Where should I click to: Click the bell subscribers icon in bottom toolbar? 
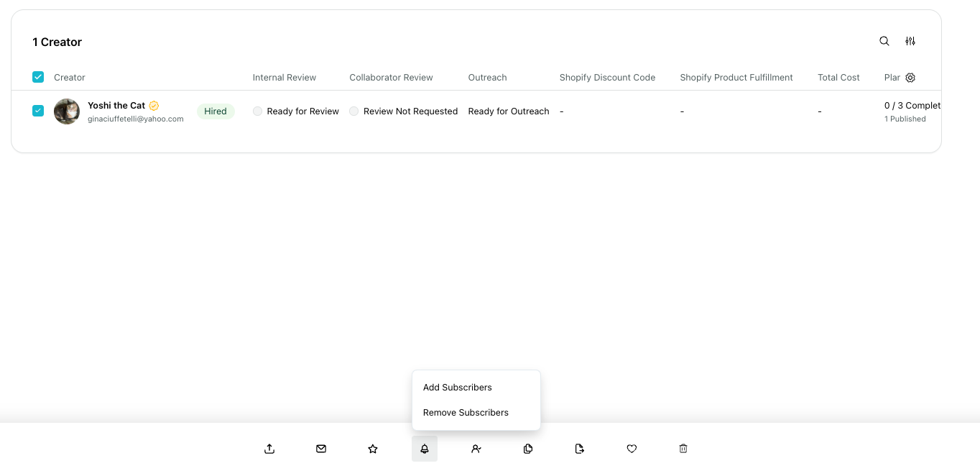[x=425, y=449]
